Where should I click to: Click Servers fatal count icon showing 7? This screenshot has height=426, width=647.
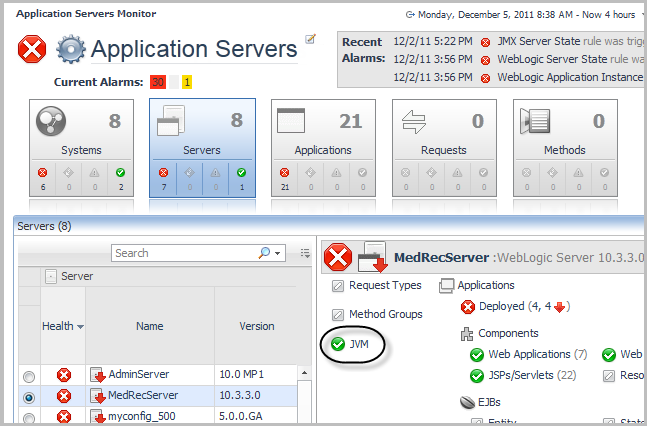coord(164,173)
